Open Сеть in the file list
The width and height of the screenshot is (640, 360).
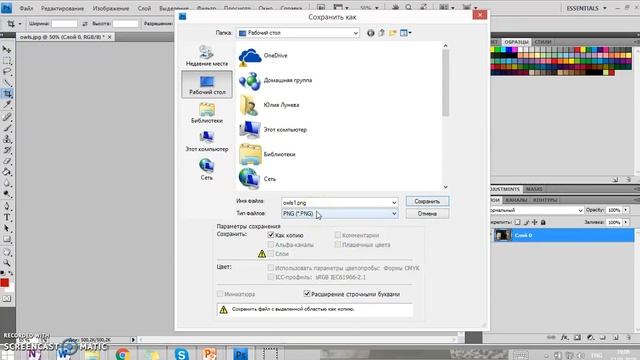pos(258,179)
